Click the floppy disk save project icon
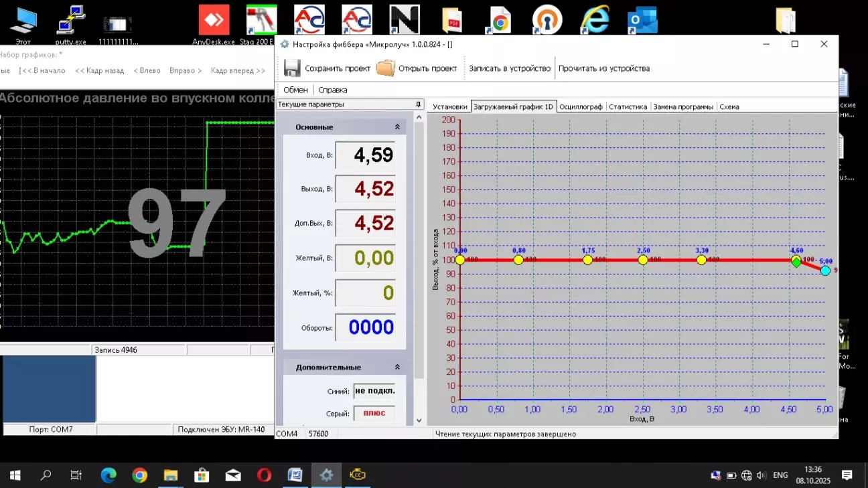 tap(292, 68)
